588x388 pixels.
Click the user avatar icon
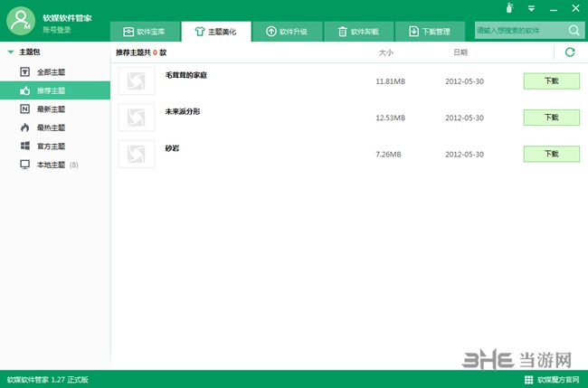click(21, 21)
